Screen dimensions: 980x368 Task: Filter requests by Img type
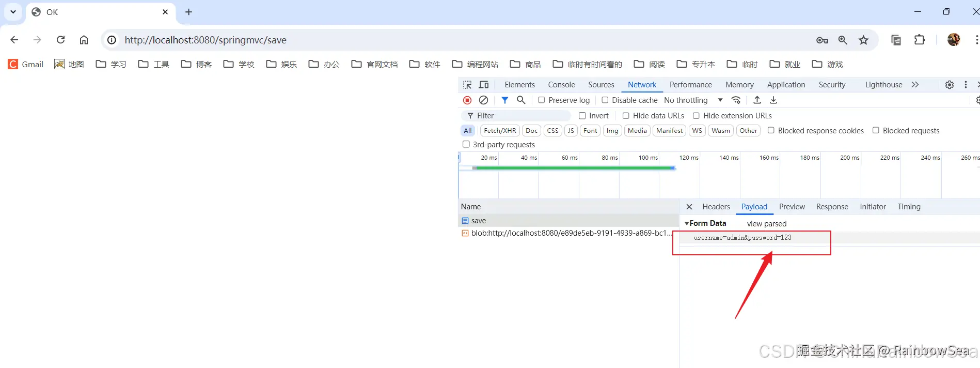612,131
